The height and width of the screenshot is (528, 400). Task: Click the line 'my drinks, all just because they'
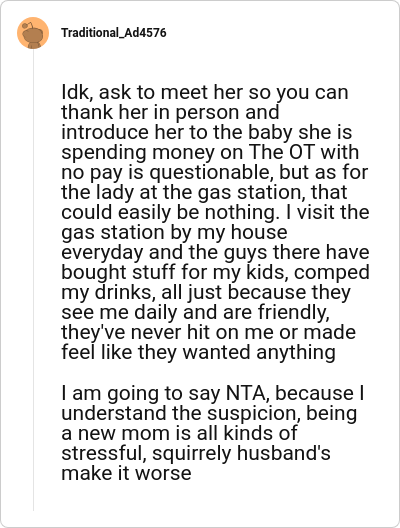[x=206, y=292]
